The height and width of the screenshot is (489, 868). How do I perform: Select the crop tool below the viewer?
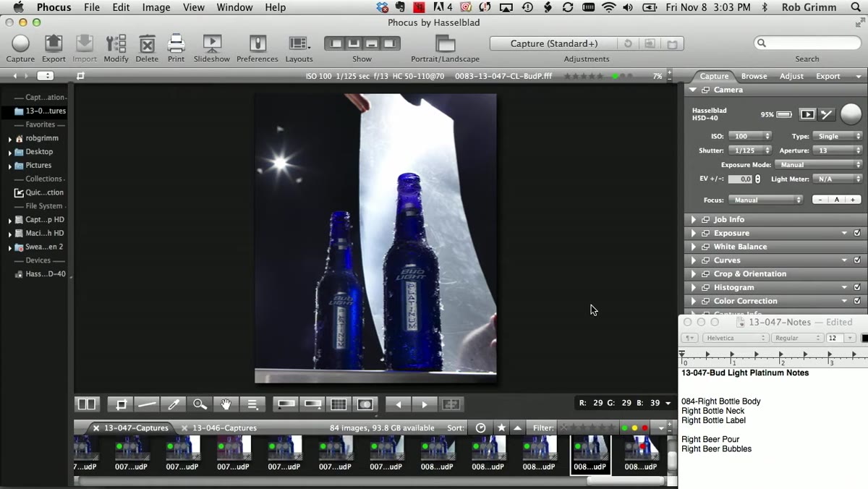click(122, 404)
